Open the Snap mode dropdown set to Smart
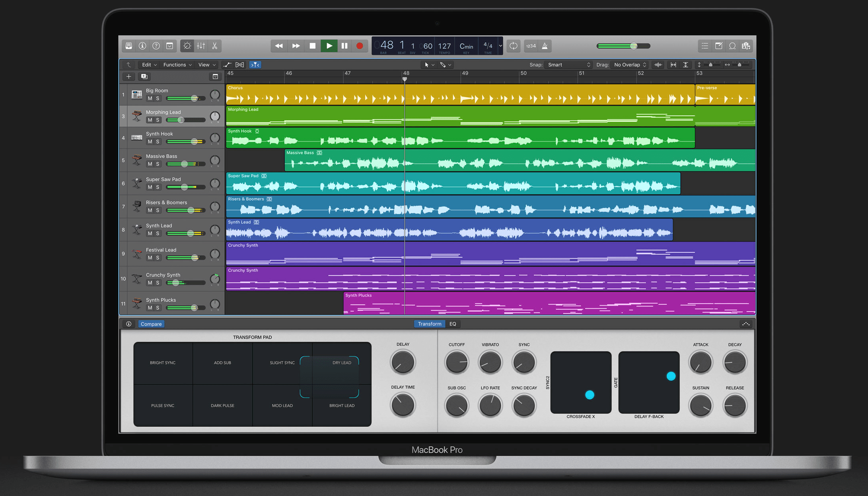Image resolution: width=868 pixels, height=496 pixels. 568,64
